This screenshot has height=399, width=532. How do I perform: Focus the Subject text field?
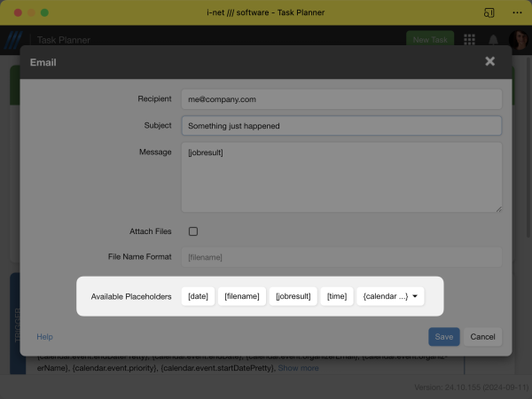[x=341, y=126]
